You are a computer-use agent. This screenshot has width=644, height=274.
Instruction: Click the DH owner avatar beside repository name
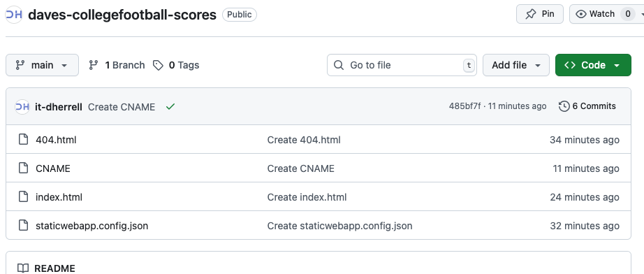[x=13, y=15]
